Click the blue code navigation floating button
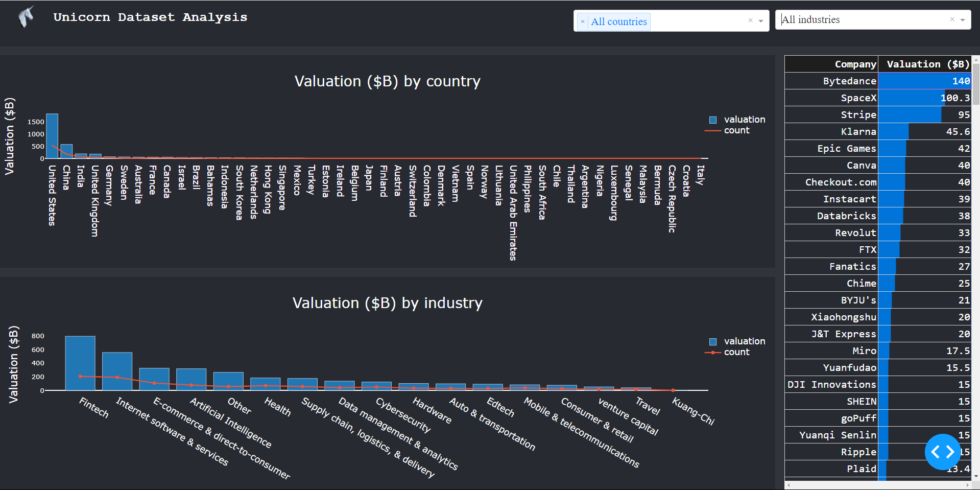Image resolution: width=980 pixels, height=490 pixels. pos(943,452)
